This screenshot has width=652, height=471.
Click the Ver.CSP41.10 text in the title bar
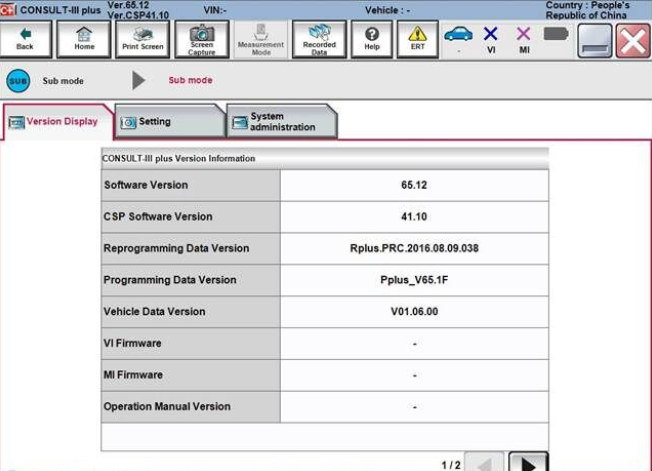[138, 15]
